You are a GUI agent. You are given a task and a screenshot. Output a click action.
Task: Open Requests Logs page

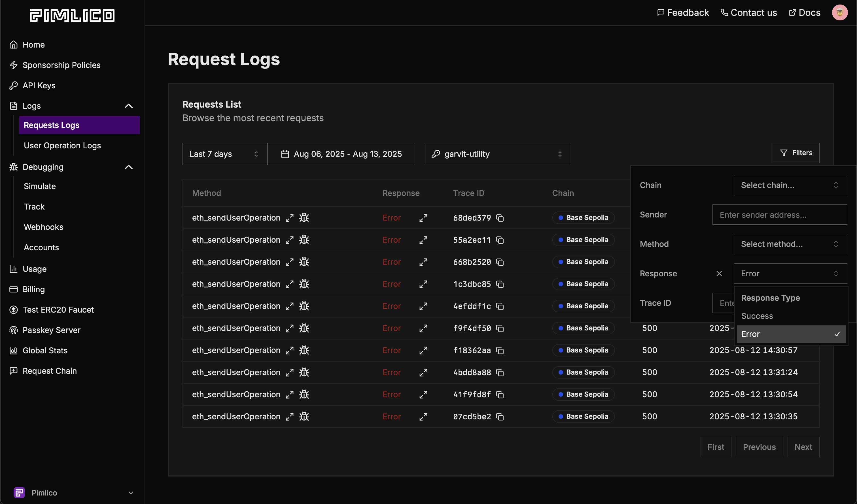coord(80,125)
